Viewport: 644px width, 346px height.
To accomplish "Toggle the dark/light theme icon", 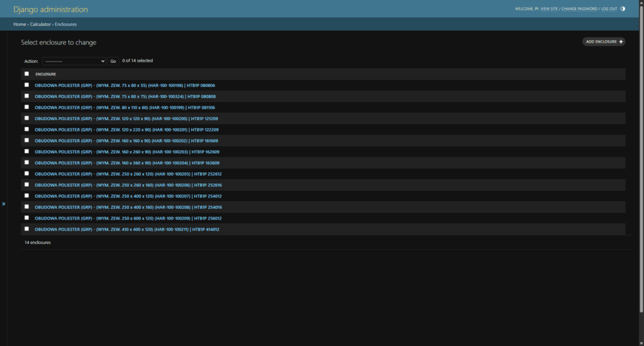I will point(623,9).
